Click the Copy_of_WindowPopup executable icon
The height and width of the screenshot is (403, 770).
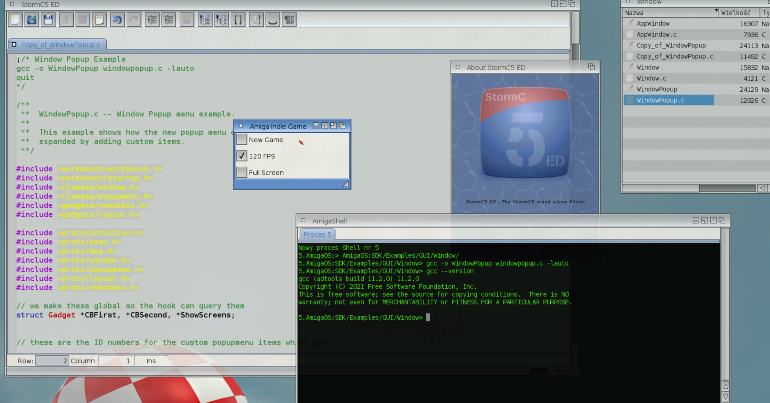pos(630,45)
